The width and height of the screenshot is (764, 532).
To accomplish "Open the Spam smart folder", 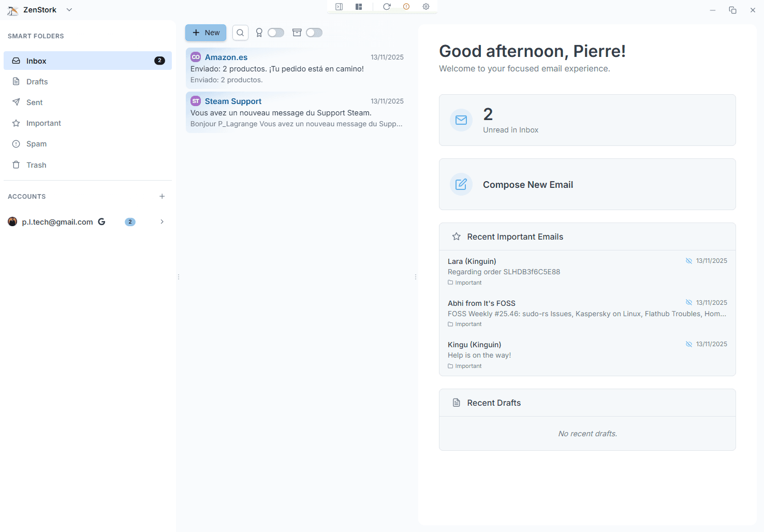I will (36, 144).
